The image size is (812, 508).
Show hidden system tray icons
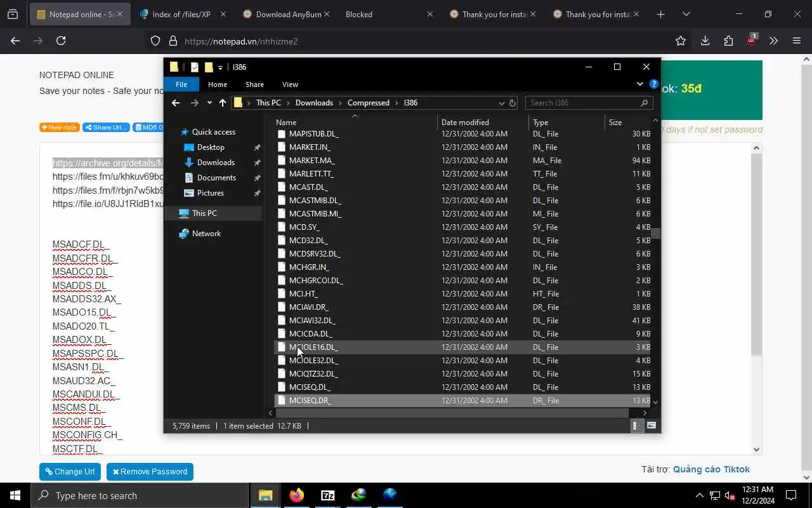pos(699,495)
